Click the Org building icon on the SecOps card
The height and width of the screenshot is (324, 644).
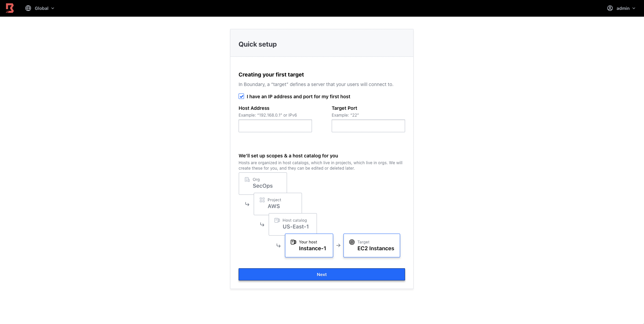click(x=247, y=179)
